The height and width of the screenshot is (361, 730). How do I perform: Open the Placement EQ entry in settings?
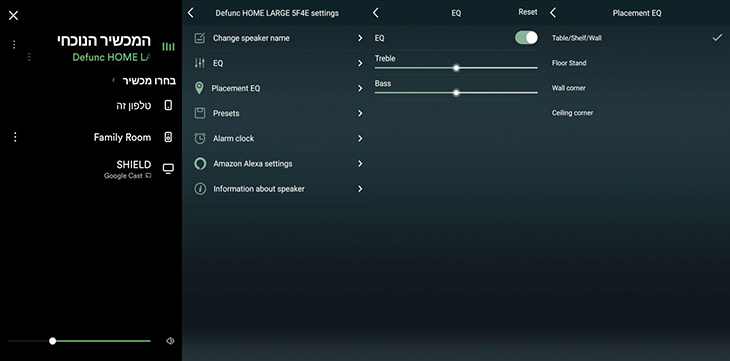pyautogui.click(x=276, y=88)
